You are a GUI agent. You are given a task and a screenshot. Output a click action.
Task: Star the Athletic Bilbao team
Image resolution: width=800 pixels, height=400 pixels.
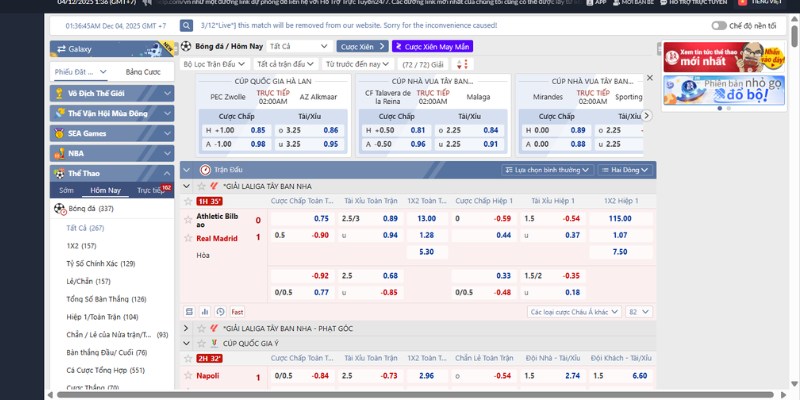(188, 220)
